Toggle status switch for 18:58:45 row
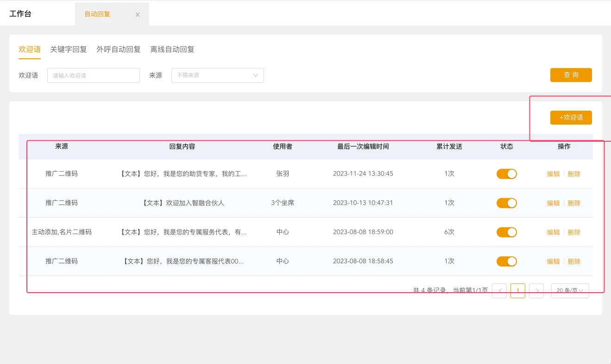611x364 pixels. [x=507, y=261]
